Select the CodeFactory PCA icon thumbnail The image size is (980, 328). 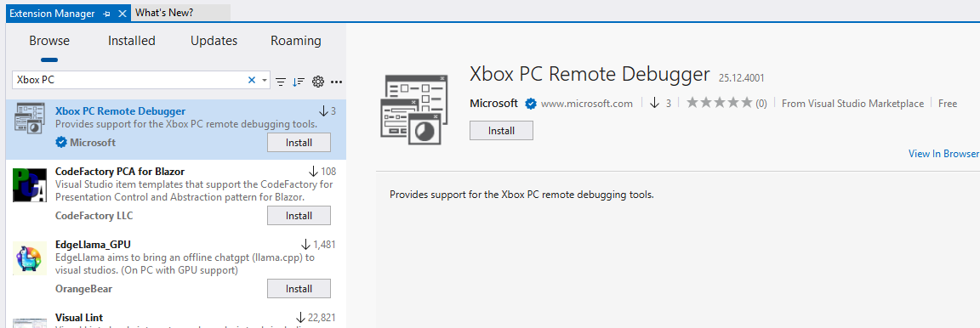tap(30, 185)
